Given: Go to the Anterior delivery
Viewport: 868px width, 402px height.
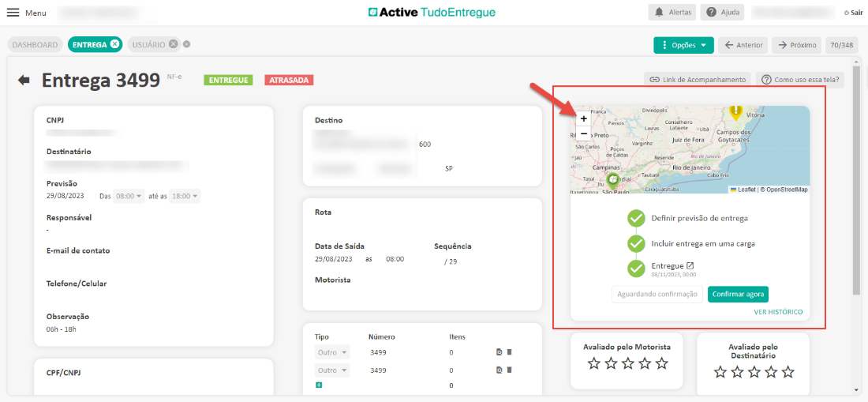Looking at the screenshot, I should 743,45.
